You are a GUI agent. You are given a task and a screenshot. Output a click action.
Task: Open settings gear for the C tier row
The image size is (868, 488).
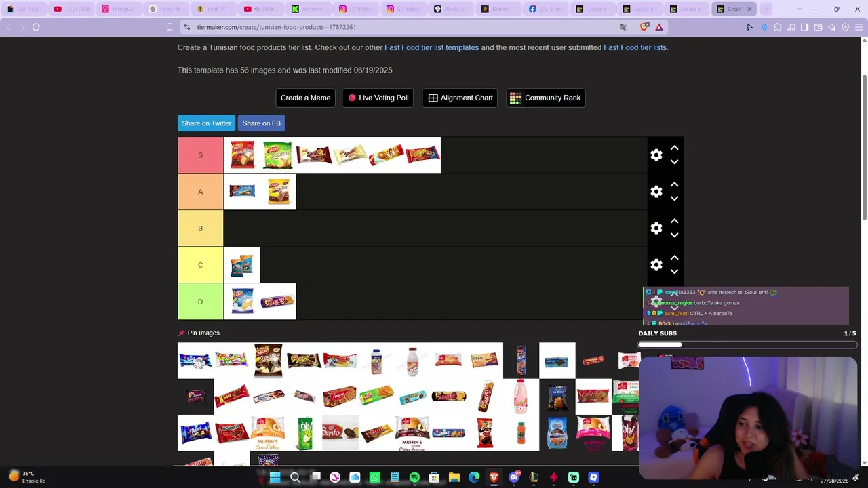pyautogui.click(x=656, y=265)
